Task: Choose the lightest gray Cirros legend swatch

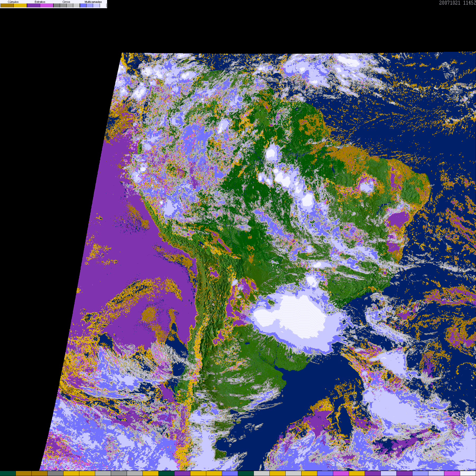Action: click(76, 6)
